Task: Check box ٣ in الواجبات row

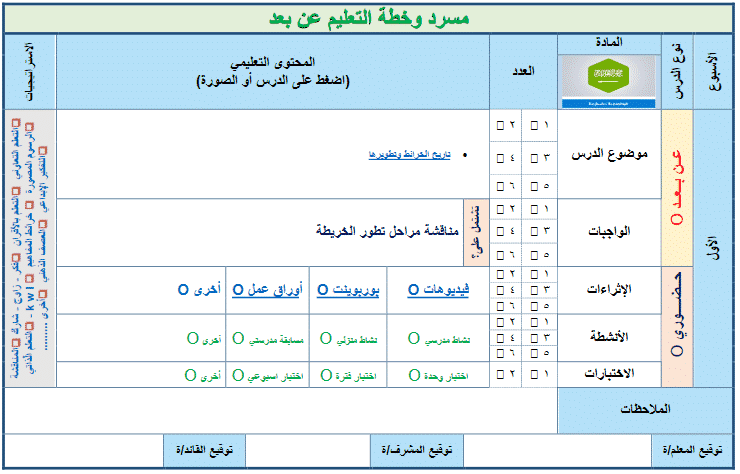Action: point(534,231)
